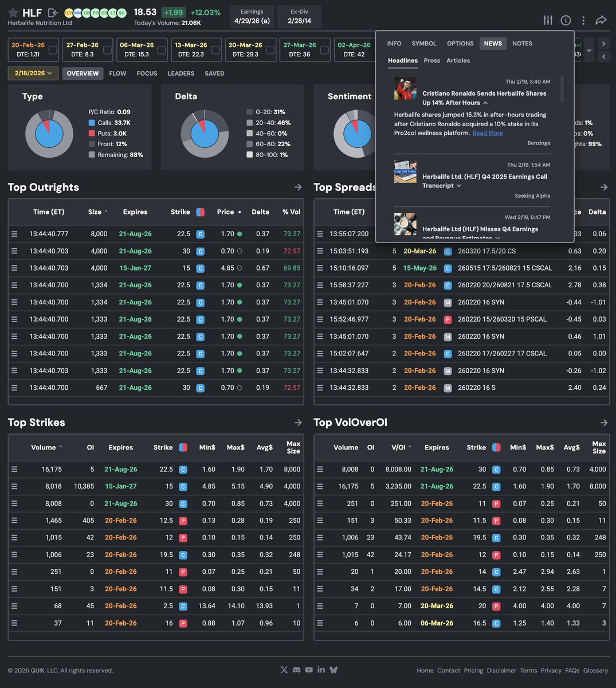
Task: Open the LinkedIn footer icon
Action: (321, 670)
